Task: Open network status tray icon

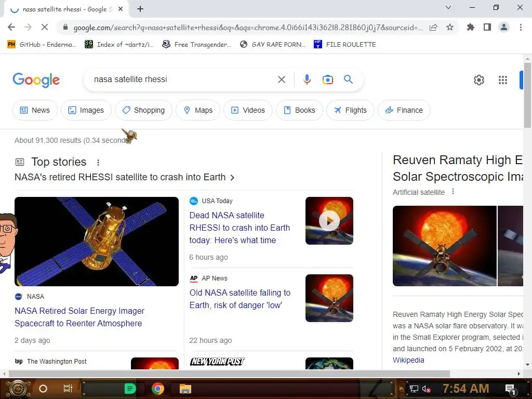Action: [414, 389]
